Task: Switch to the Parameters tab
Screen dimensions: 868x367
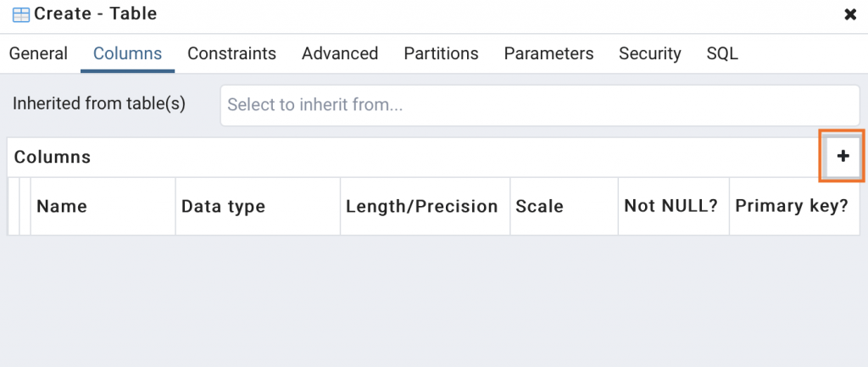Action: pos(548,53)
